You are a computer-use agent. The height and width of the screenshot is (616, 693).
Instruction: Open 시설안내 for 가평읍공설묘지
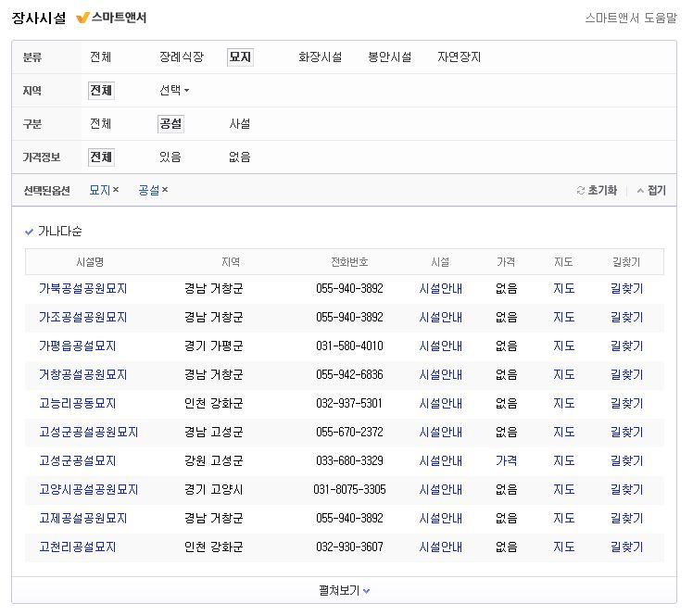441,346
